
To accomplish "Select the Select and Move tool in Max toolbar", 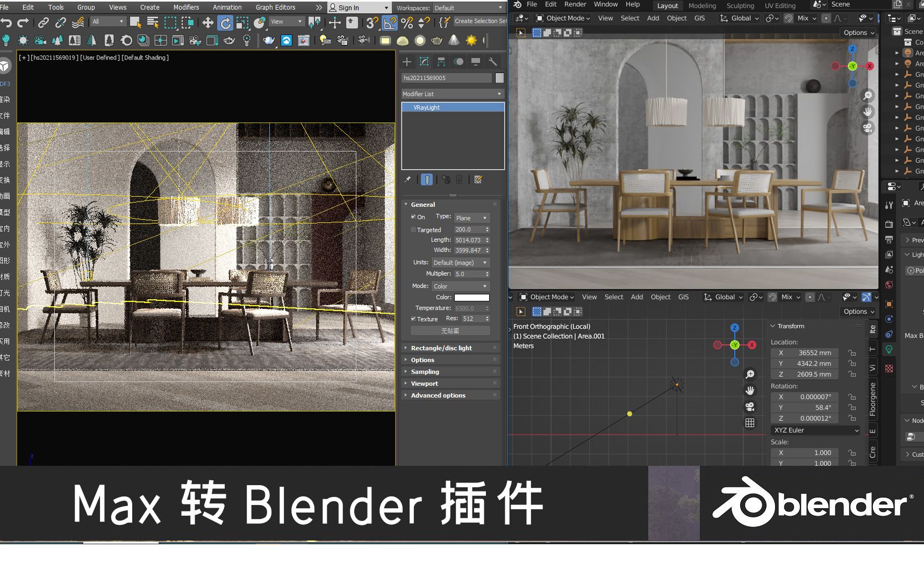I will (x=207, y=23).
